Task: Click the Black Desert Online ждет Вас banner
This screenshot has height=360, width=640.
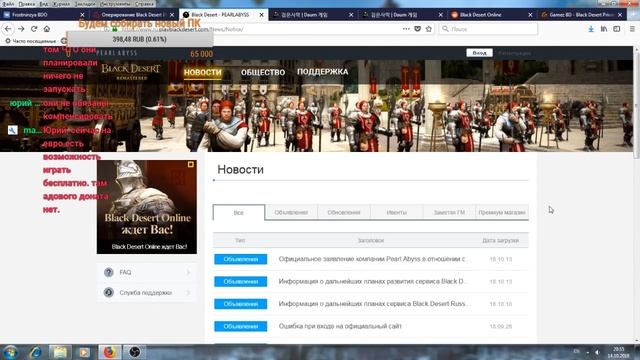Action: coord(147,207)
